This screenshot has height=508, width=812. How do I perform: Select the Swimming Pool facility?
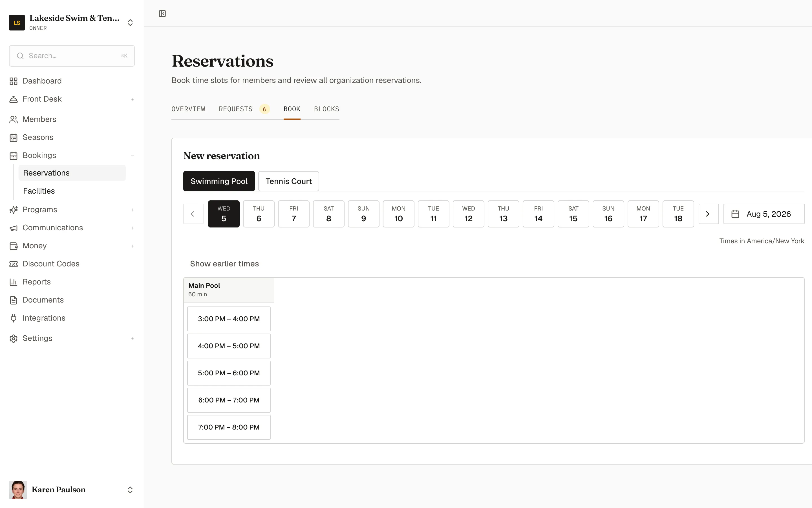(219, 181)
